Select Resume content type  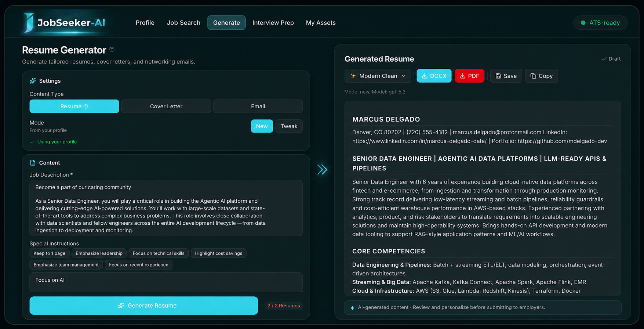click(x=74, y=106)
